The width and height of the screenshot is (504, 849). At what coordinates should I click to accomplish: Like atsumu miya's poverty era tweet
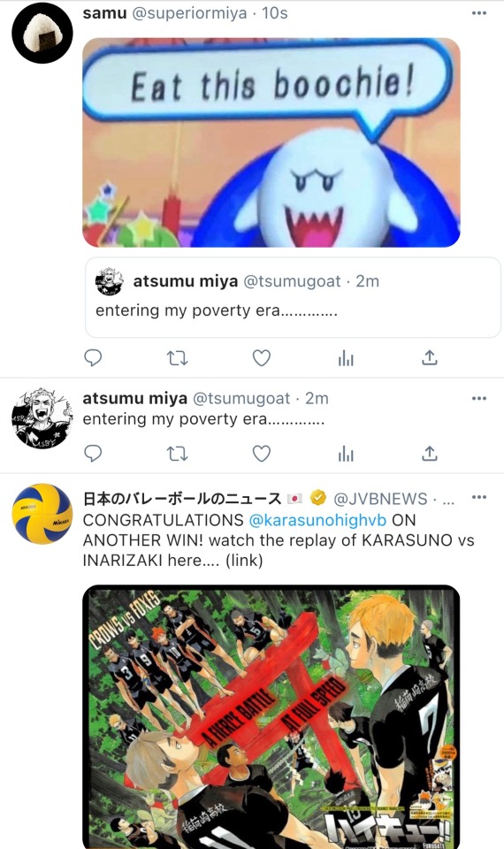(262, 454)
